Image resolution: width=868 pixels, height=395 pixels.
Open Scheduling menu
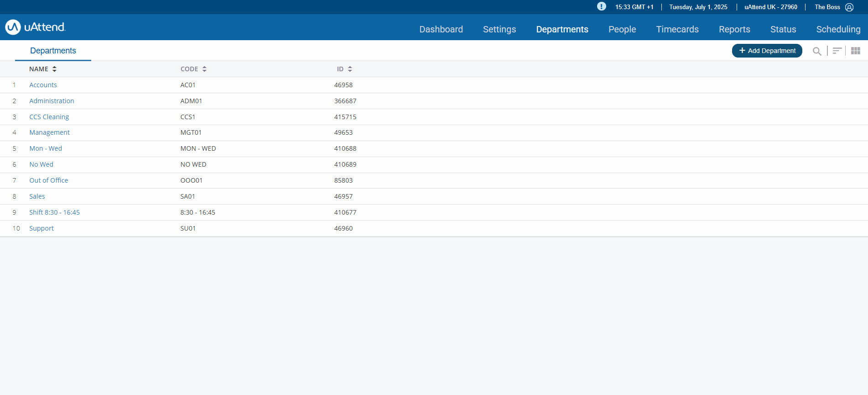[x=838, y=29]
